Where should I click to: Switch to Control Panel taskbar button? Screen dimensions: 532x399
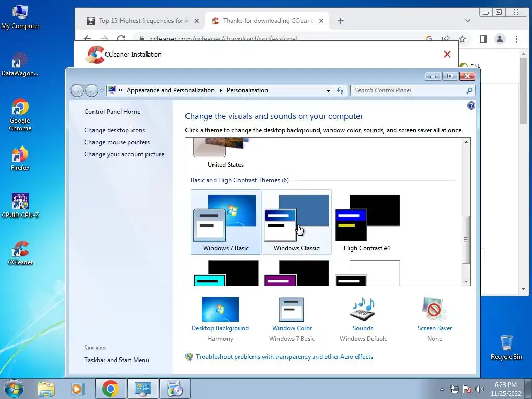pyautogui.click(x=142, y=389)
